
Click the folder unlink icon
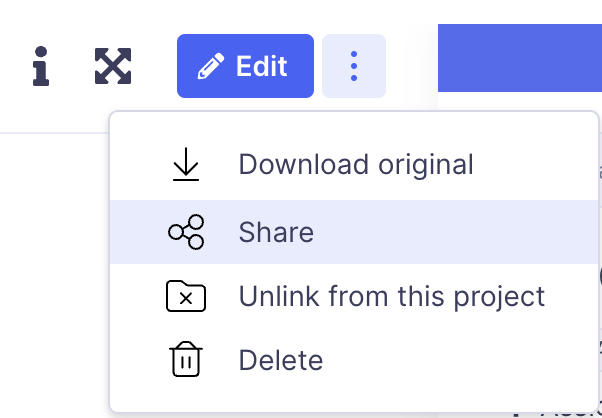click(x=186, y=296)
